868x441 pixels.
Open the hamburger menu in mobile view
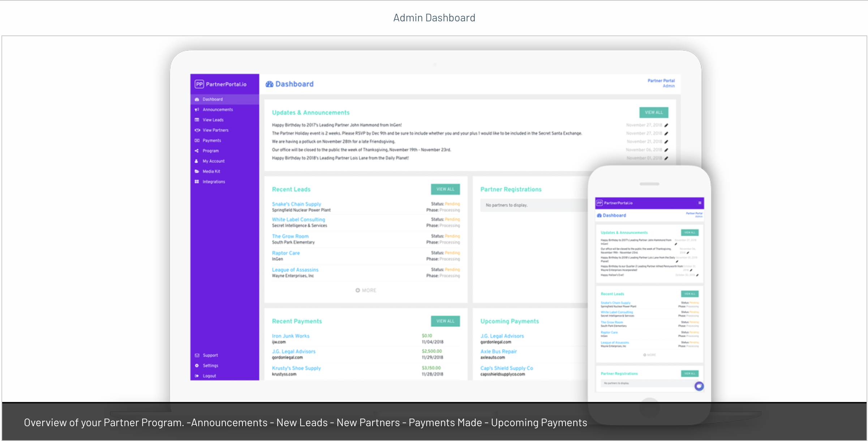700,203
